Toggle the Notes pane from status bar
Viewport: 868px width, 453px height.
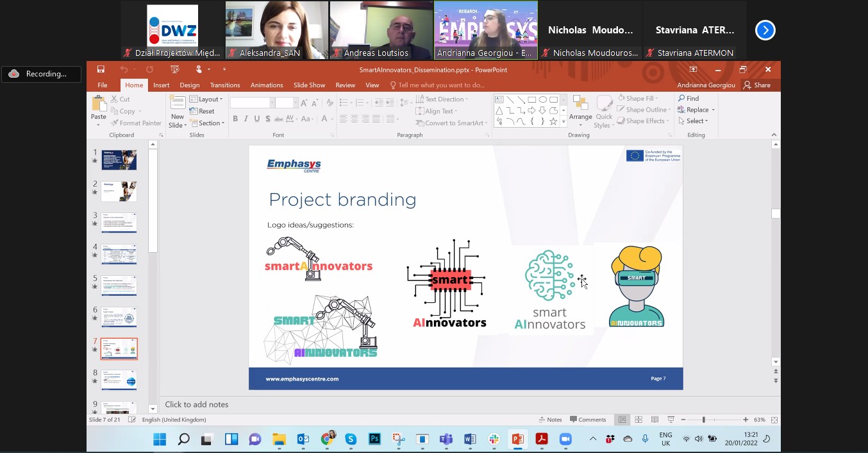pyautogui.click(x=550, y=420)
